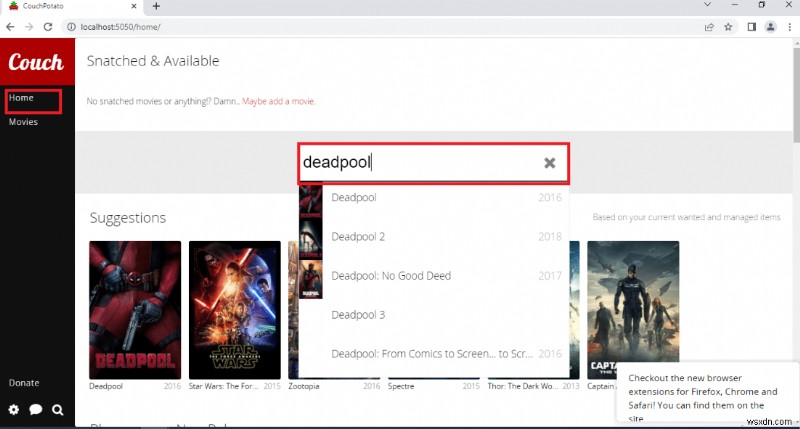The width and height of the screenshot is (800, 429).
Task: Select the Deadpool 2 search result
Action: 434,237
